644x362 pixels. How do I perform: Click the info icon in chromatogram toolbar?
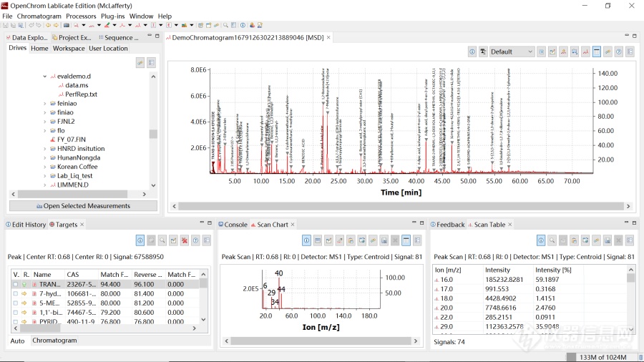(x=472, y=52)
